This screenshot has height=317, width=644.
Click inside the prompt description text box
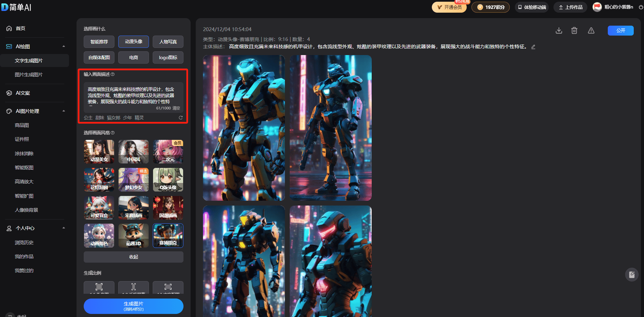(133, 95)
